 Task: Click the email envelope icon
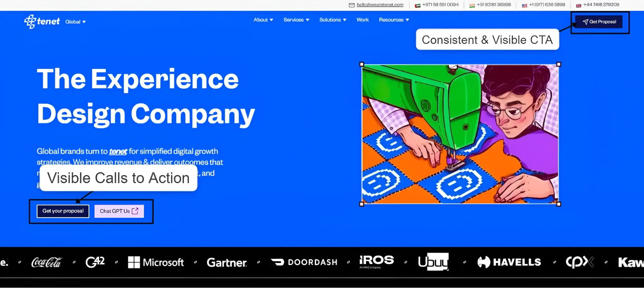(351, 5)
